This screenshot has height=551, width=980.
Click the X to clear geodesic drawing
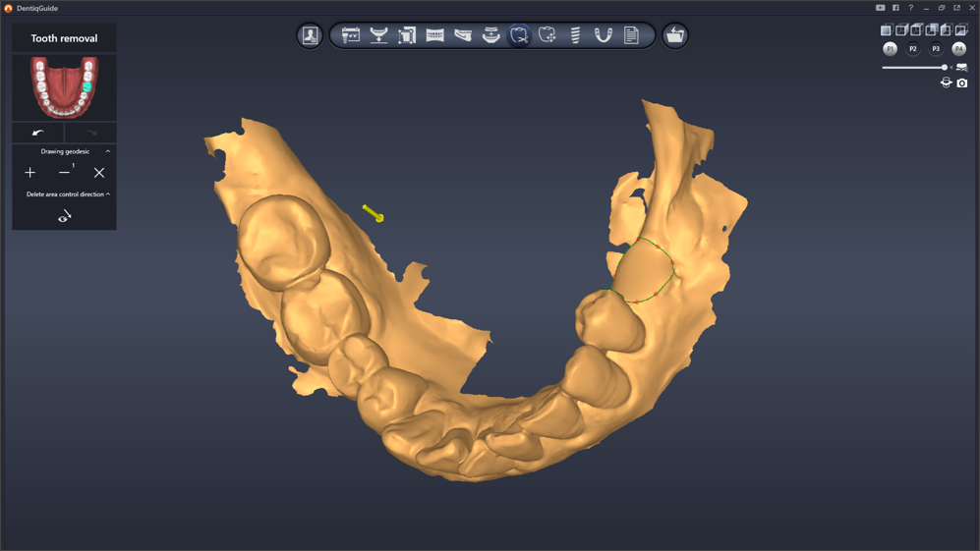tap(99, 173)
